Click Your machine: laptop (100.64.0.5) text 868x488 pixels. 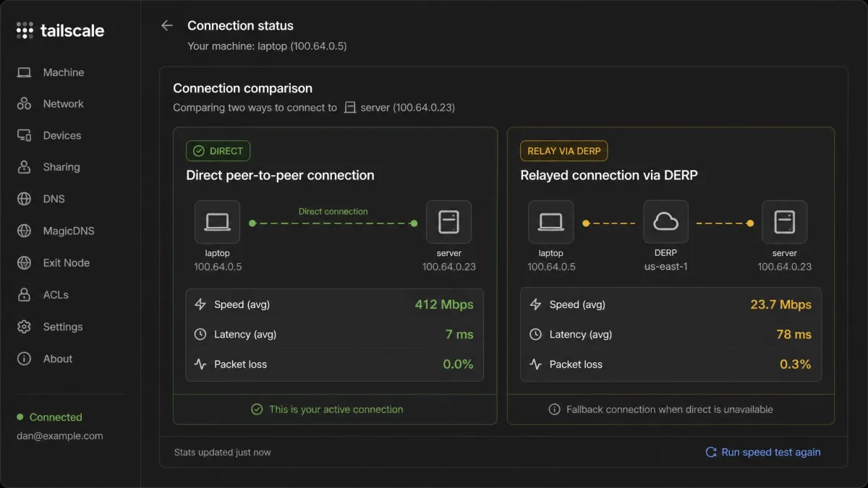tap(267, 46)
